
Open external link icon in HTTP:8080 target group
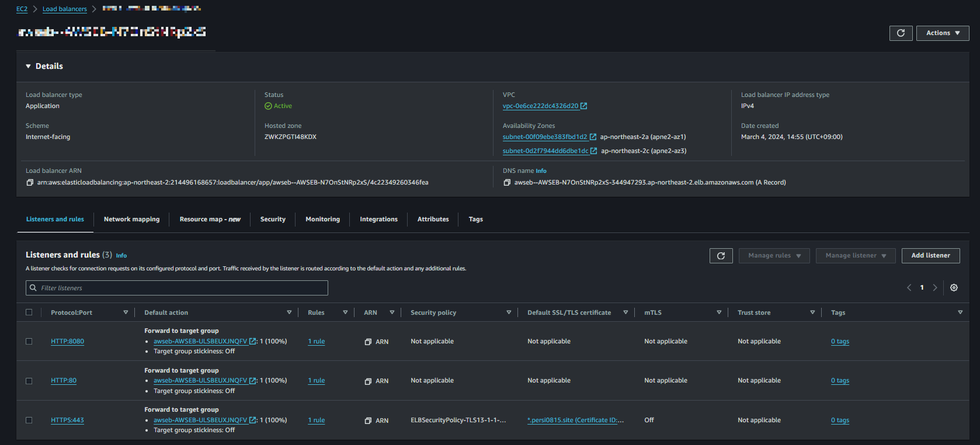click(x=252, y=342)
